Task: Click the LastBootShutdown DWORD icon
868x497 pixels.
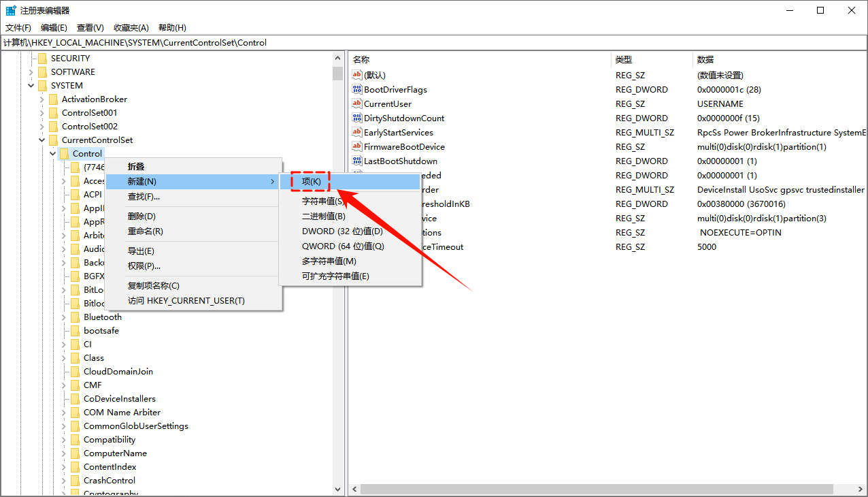Action: tap(357, 161)
